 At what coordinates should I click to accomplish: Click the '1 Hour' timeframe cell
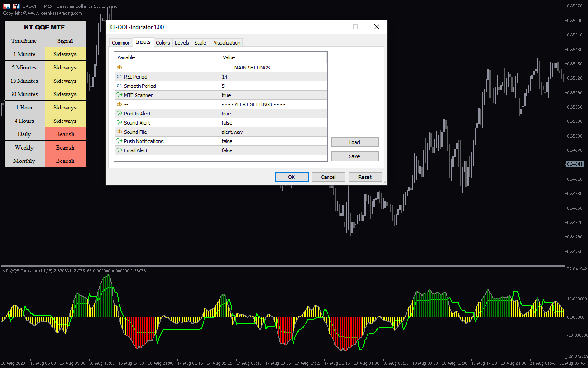(24, 108)
